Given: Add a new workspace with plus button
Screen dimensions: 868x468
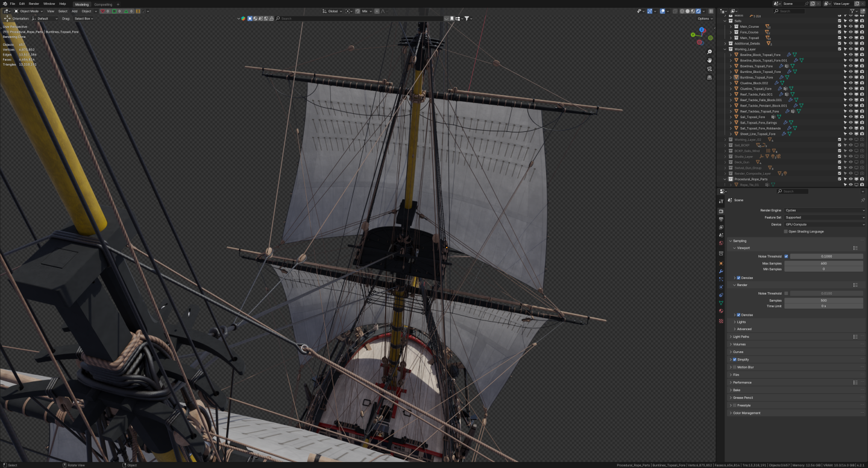Looking at the screenshot, I should coord(118,4).
